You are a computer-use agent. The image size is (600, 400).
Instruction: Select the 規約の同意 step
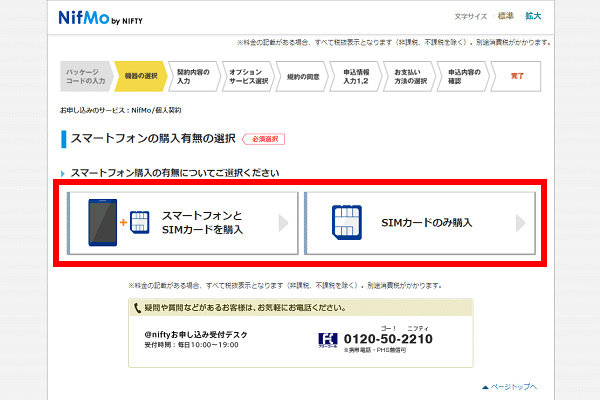tap(302, 76)
